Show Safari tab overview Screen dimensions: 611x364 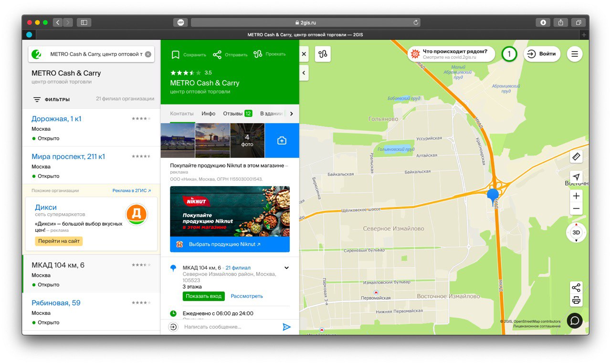(579, 22)
